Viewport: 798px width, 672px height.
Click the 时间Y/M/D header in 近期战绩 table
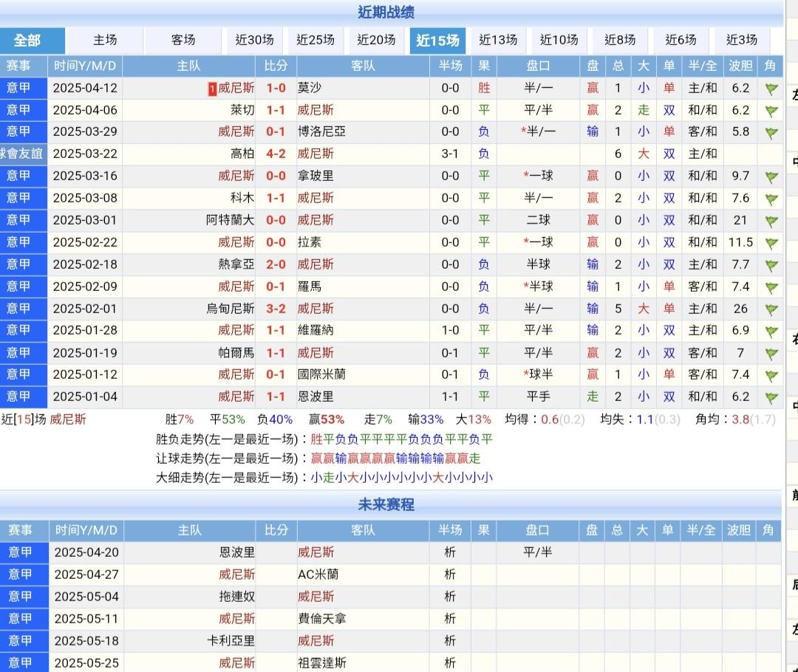pyautogui.click(x=85, y=66)
